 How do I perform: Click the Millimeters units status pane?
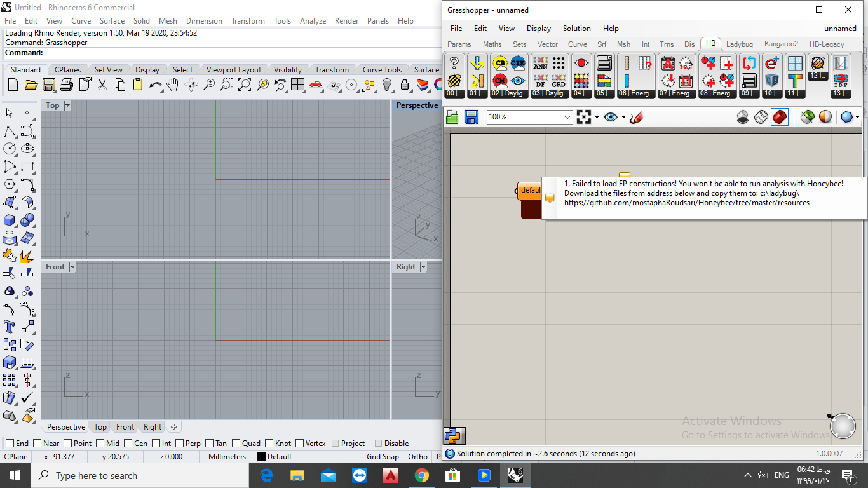(227, 456)
